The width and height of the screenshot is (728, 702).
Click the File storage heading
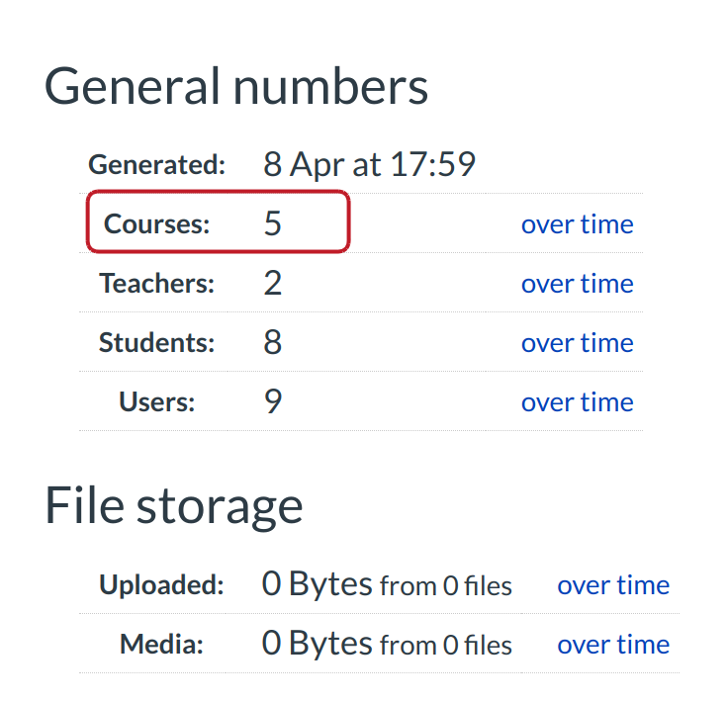click(174, 506)
